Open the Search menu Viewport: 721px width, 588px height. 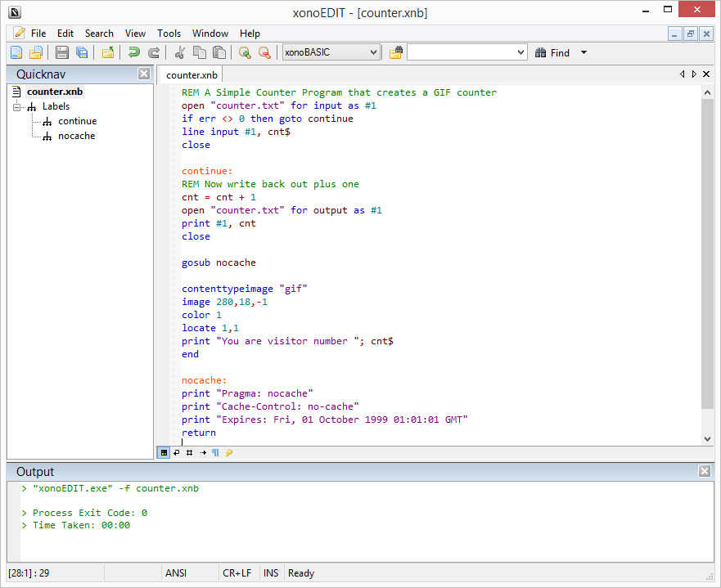tap(99, 34)
